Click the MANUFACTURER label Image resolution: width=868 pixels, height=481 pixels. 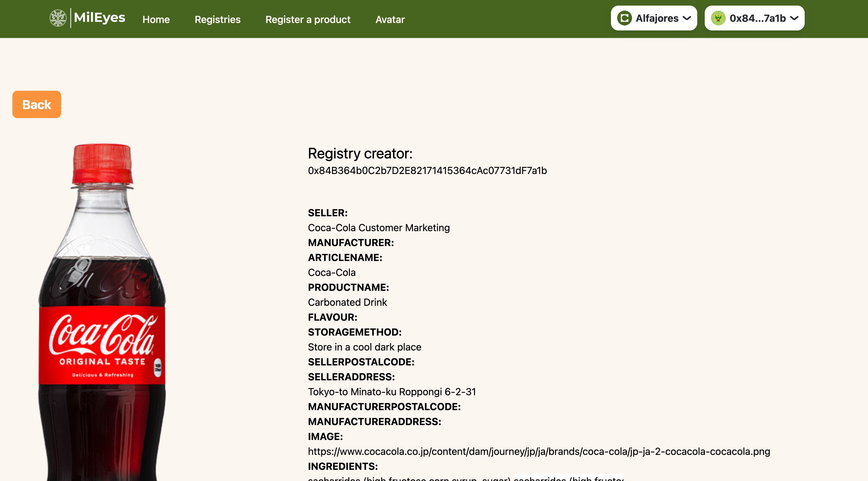[x=351, y=243]
